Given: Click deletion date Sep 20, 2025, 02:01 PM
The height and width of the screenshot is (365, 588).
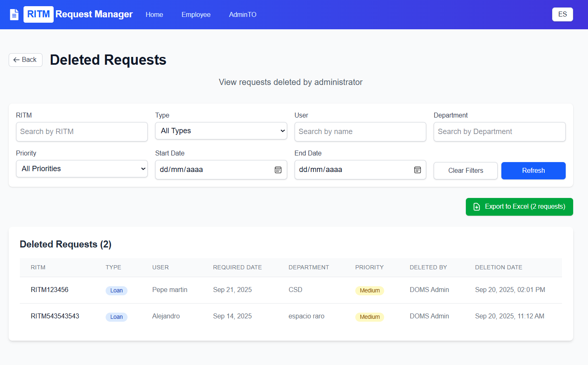Looking at the screenshot, I should [510, 290].
